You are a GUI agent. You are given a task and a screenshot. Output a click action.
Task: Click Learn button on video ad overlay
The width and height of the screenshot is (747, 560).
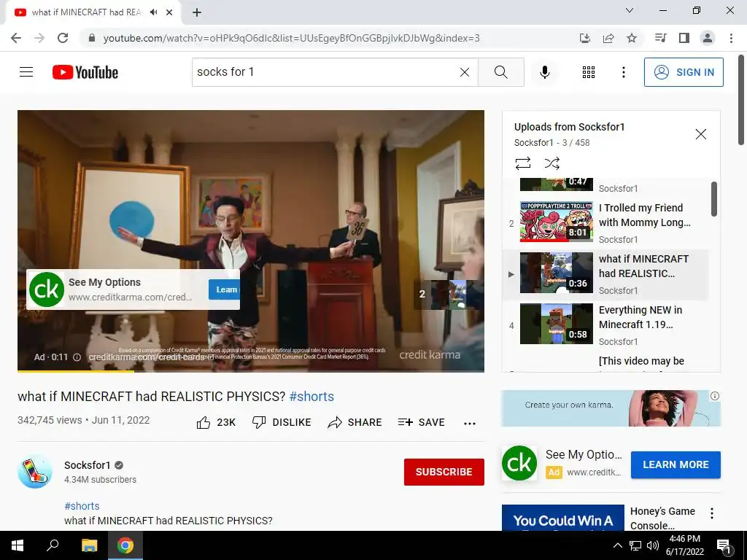[x=224, y=289]
